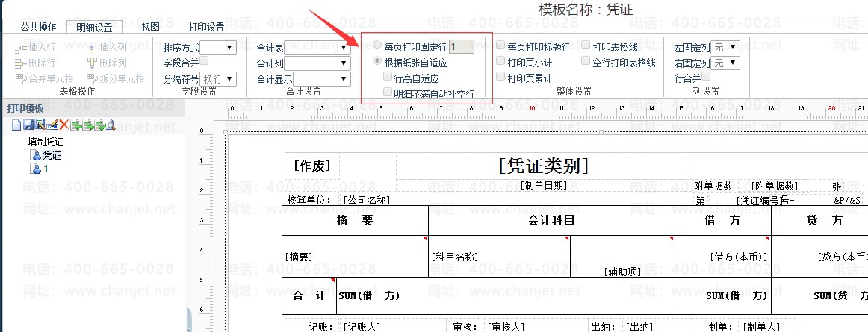The width and height of the screenshot is (868, 332).
Task: Open the 合计表 dropdown
Action: [x=317, y=47]
